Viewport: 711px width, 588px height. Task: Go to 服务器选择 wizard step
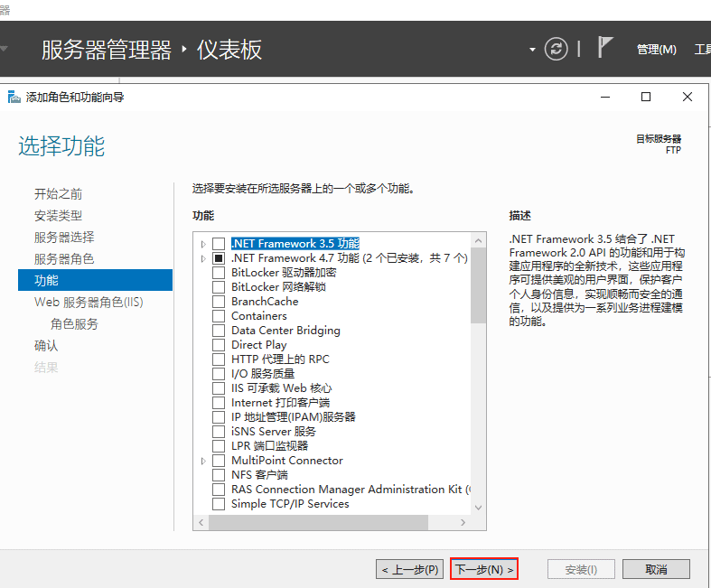pos(64,238)
